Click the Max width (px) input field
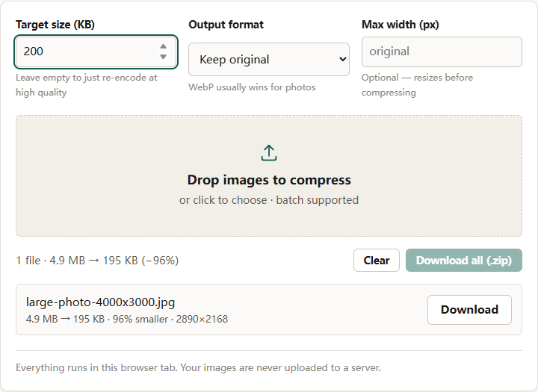The height and width of the screenshot is (392, 538). coord(442,52)
